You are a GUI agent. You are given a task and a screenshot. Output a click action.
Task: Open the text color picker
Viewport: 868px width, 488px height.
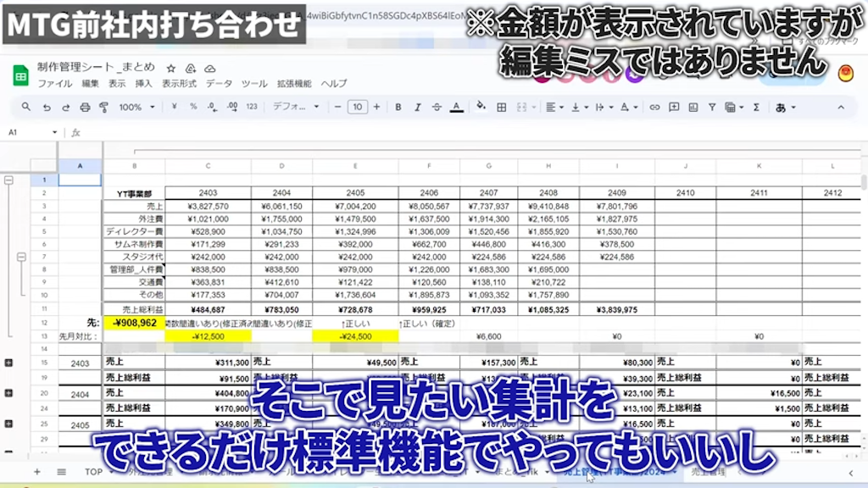[x=456, y=107]
